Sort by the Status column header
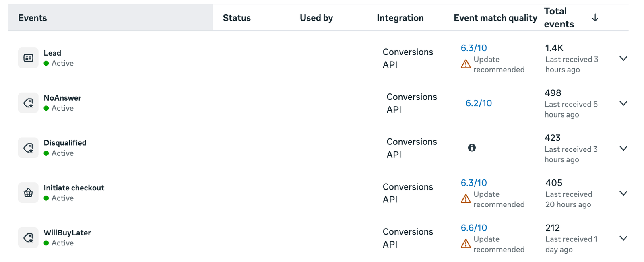 [x=237, y=18]
